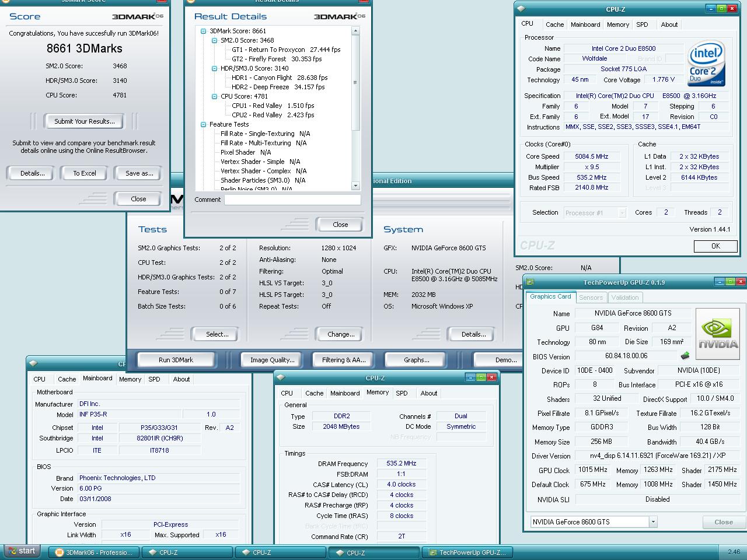747x560 pixels.
Task: Click the Result Details scrollbar down arrow
Action: [x=355, y=186]
